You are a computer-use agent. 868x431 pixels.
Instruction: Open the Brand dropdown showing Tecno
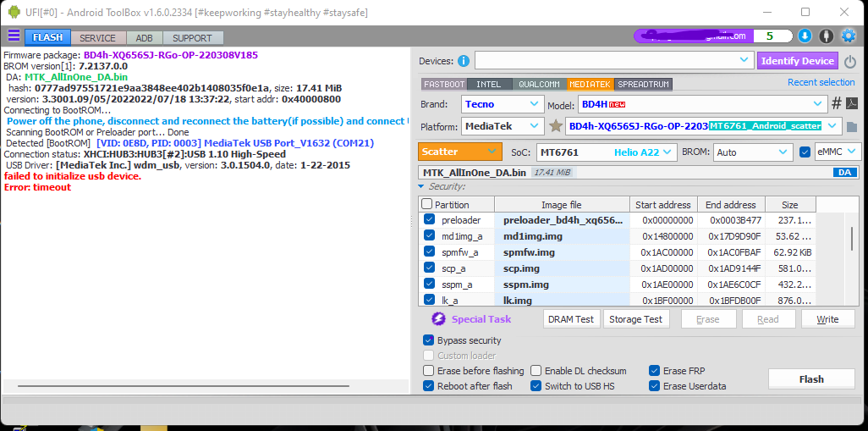click(503, 103)
